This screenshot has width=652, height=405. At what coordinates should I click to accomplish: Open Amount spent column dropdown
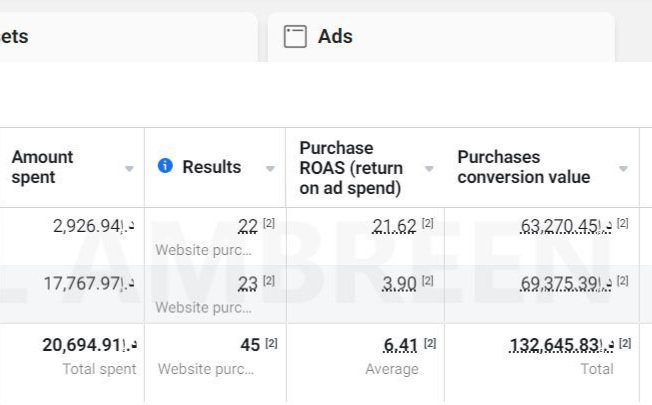click(x=129, y=169)
